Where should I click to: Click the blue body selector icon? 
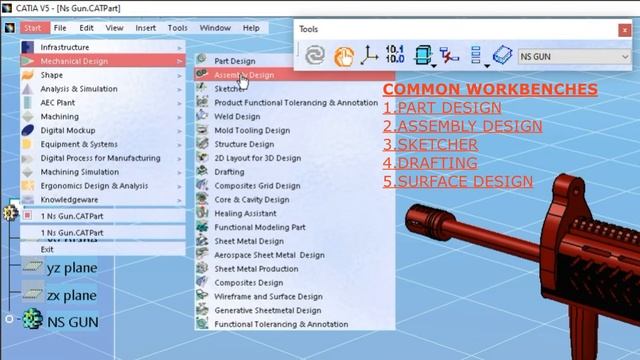[502, 55]
